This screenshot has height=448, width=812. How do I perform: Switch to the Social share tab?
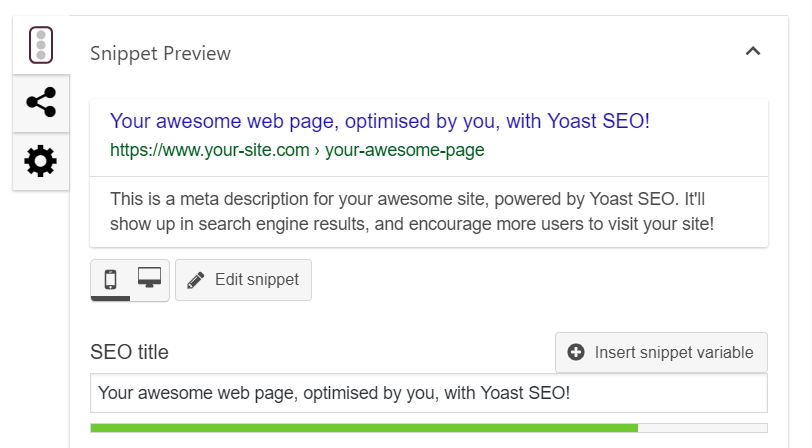pyautogui.click(x=41, y=103)
